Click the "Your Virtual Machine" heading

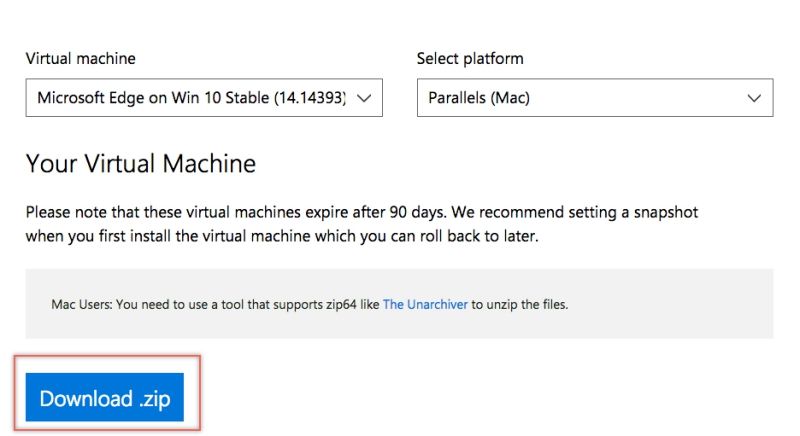tap(140, 164)
